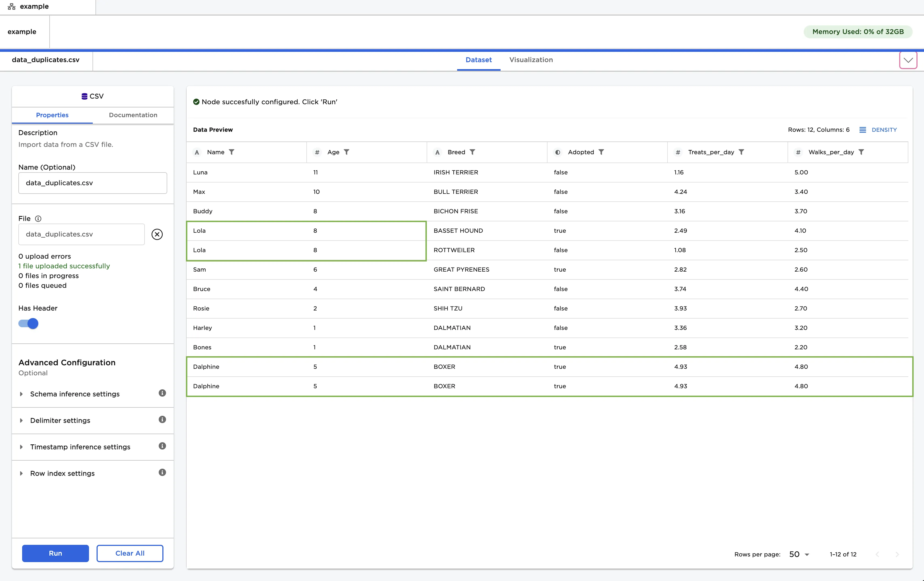Filter the Breed column

point(472,152)
